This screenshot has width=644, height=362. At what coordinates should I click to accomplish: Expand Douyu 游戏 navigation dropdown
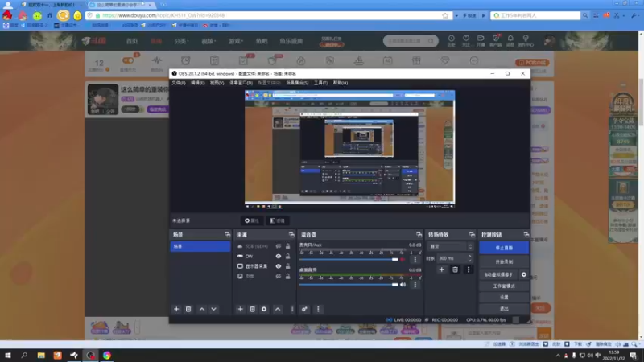coord(235,41)
